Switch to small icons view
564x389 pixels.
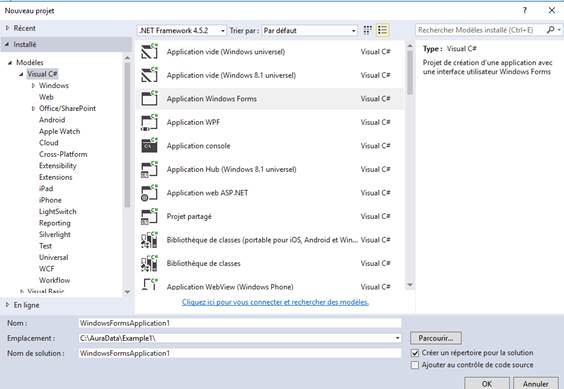click(367, 30)
